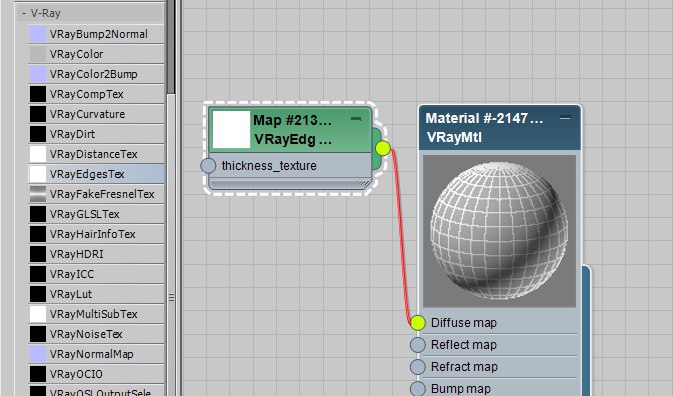
Task: Click the VRayMtl sphere preview thumbnail
Action: 500,231
